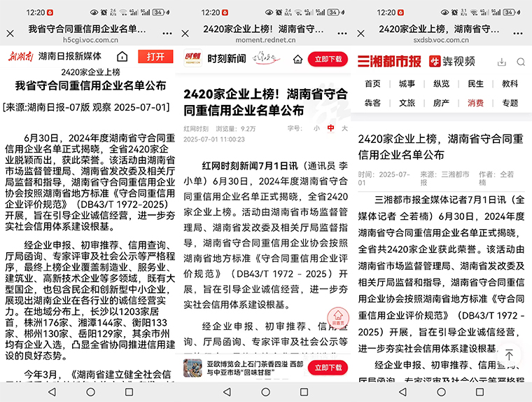The image size is (532, 402).
Task: Tap the house icon beside 时刻新闻 logo
Action: (297, 60)
